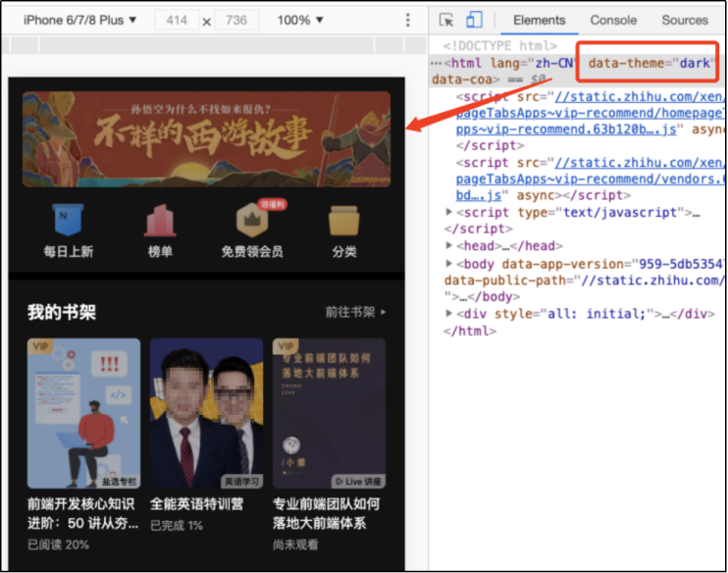Click the 已完成 1% progress text

[177, 526]
